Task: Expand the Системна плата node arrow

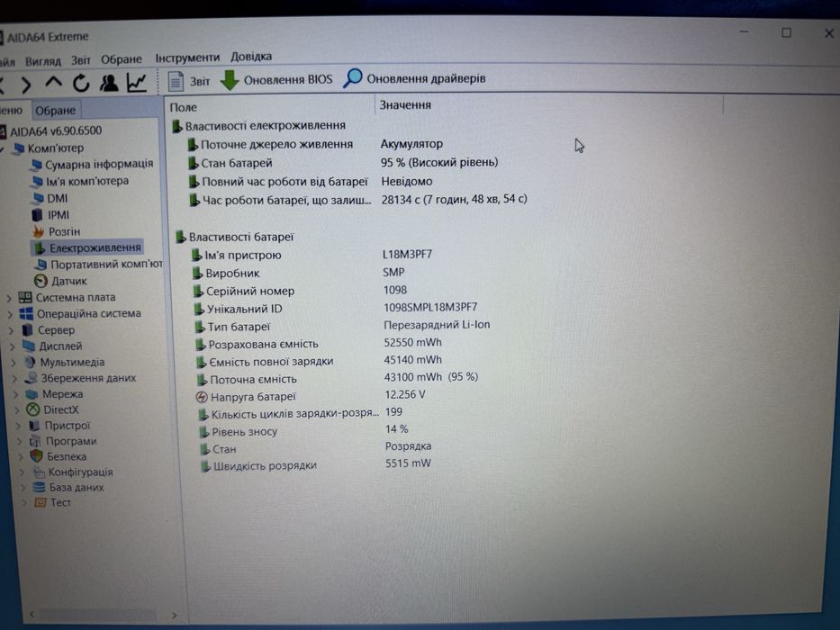Action: [9, 298]
